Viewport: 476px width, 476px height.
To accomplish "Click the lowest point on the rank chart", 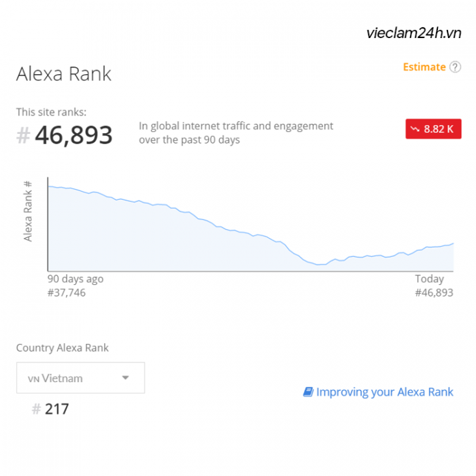I will [x=318, y=265].
